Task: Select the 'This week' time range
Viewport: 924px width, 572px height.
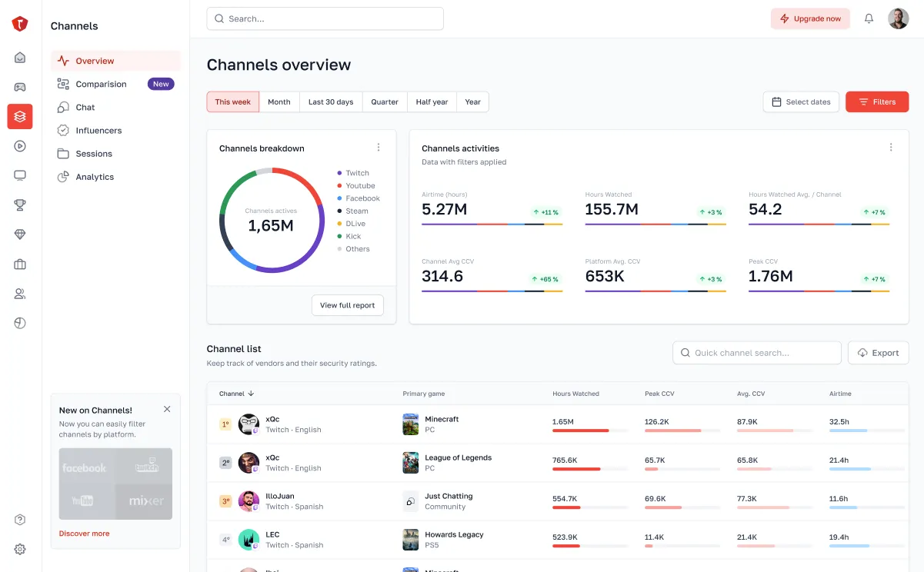Action: (x=232, y=102)
